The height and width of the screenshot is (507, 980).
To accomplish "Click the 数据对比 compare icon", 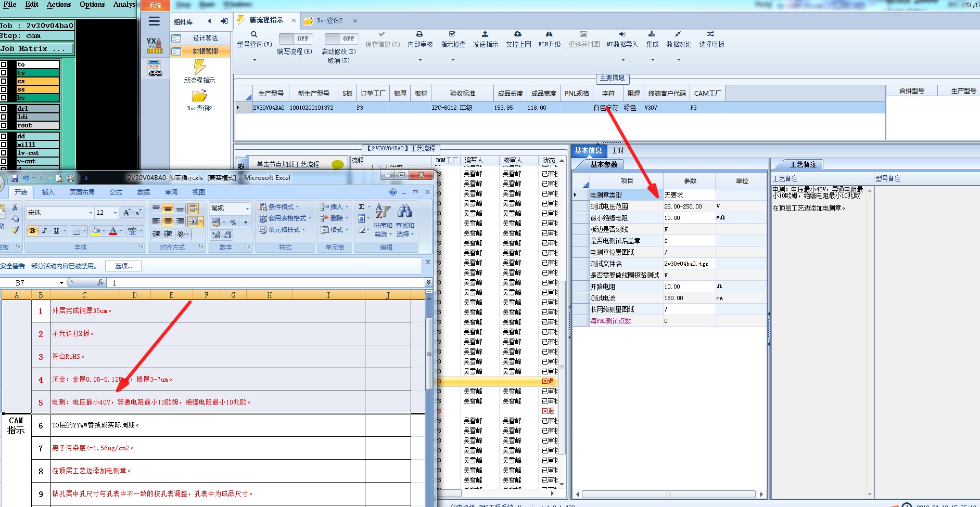I will [x=678, y=34].
